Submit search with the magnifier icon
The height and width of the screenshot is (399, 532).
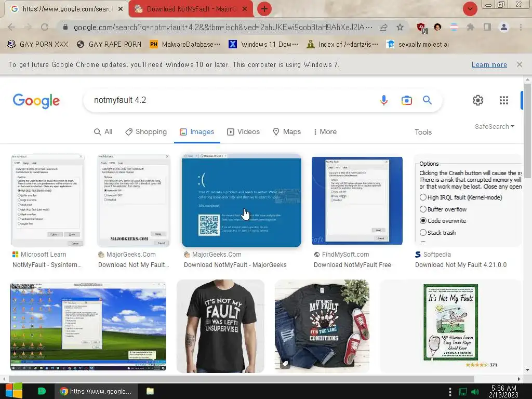[427, 100]
